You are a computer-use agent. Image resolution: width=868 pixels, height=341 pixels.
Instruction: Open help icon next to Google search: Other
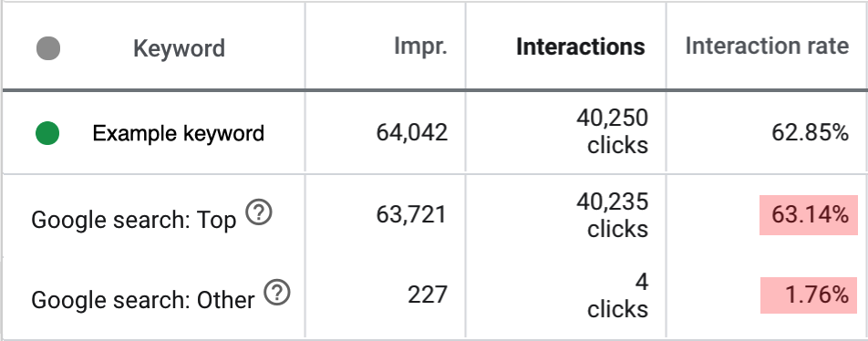coord(277,293)
